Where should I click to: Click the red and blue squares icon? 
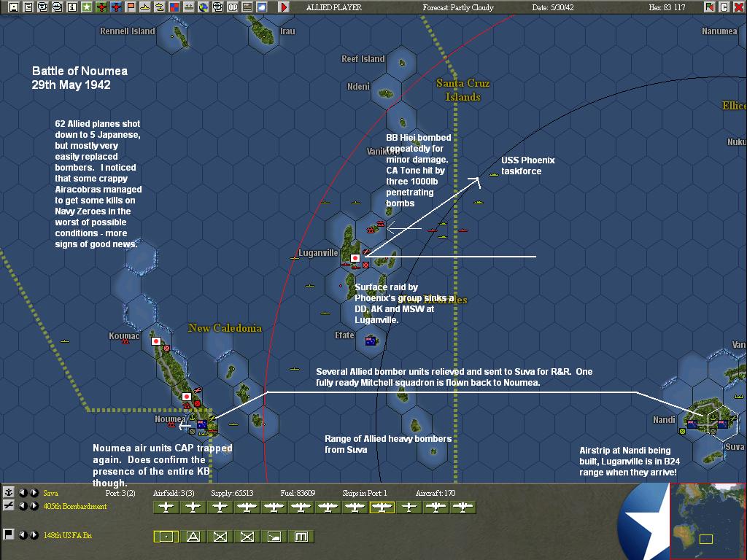pos(174,7)
